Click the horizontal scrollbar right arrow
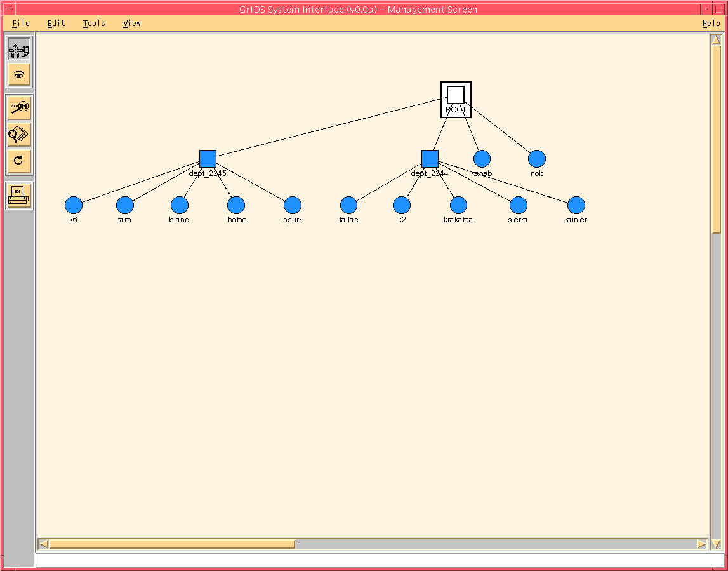 701,544
